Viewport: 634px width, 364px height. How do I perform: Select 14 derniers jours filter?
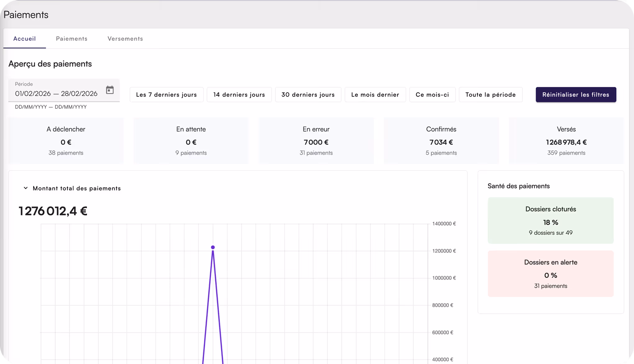239,95
